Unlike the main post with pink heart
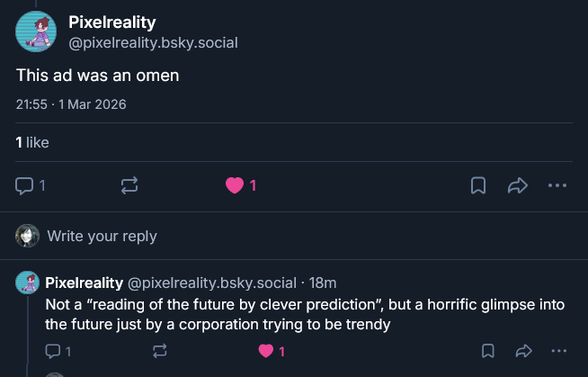The height and width of the screenshot is (377, 588). click(236, 185)
